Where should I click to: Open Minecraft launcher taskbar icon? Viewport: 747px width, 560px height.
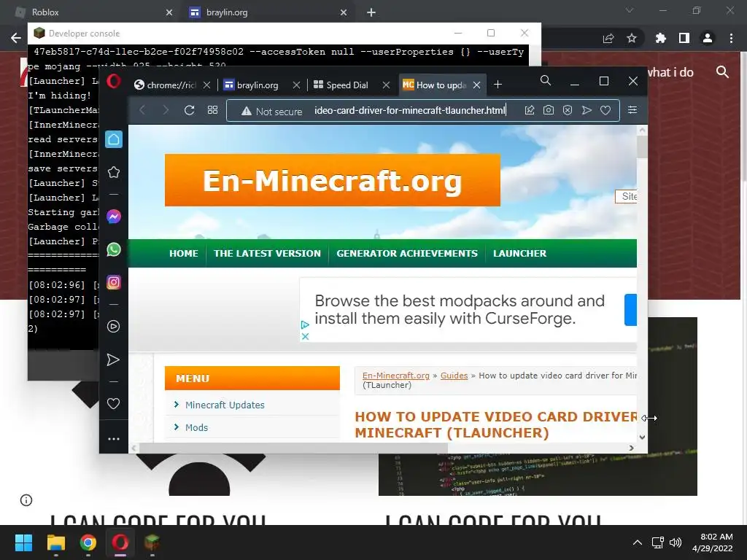[x=152, y=542]
